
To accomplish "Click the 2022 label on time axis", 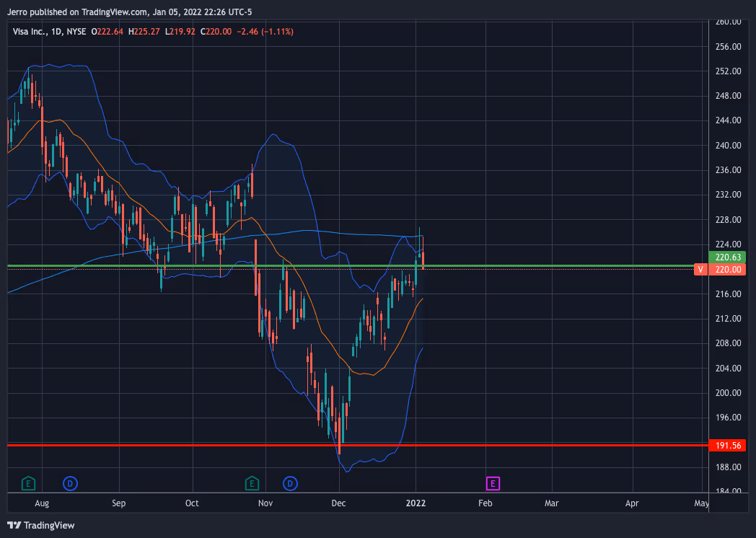I will pyautogui.click(x=416, y=503).
